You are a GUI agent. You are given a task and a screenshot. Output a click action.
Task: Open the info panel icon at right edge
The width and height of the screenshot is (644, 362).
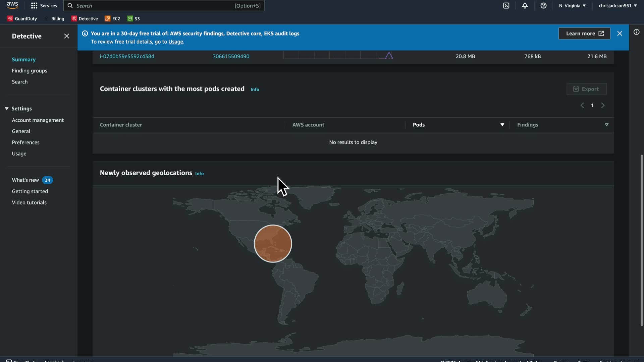(636, 32)
